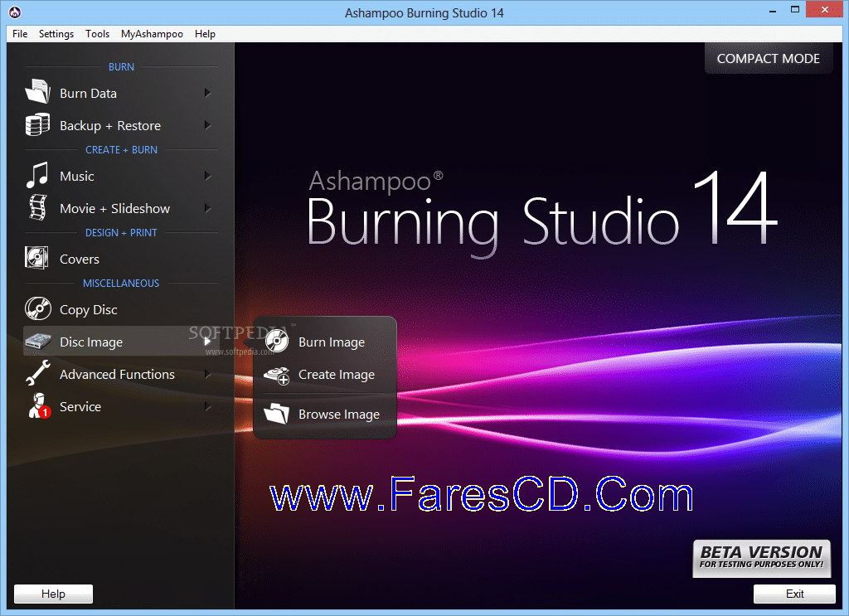
Task: Expand the Music submenu arrow
Action: [x=207, y=176]
